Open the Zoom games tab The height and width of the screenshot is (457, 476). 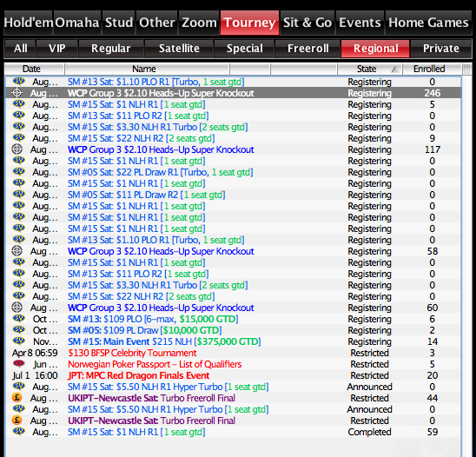[199, 23]
